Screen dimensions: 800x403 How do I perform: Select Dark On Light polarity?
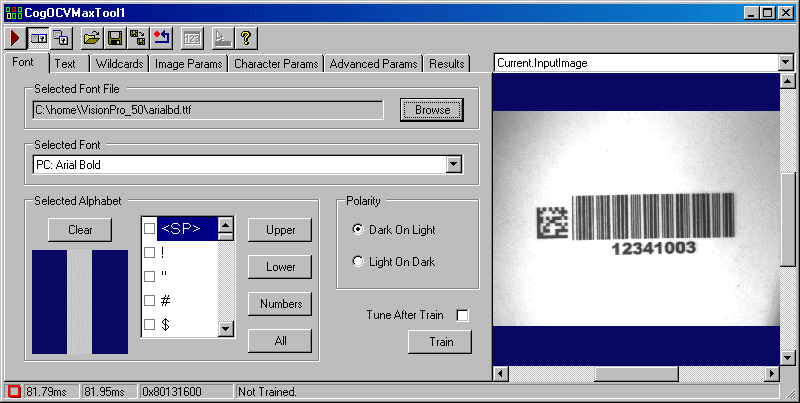[x=358, y=229]
